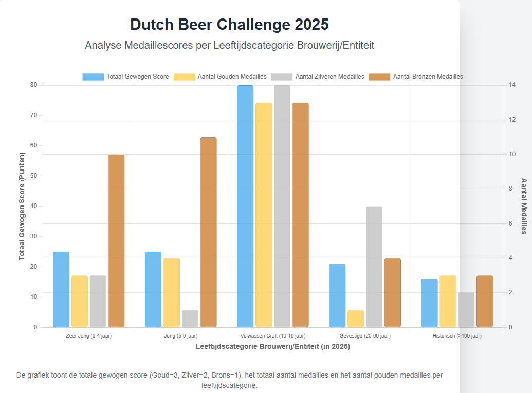Screen dimensions: 532x393
Task: Click the gold bar for Volwassen Craft
Action: click(x=264, y=215)
